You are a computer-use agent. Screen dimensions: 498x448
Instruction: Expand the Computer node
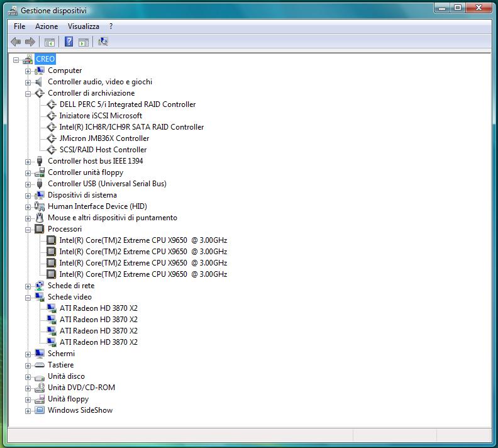point(28,71)
